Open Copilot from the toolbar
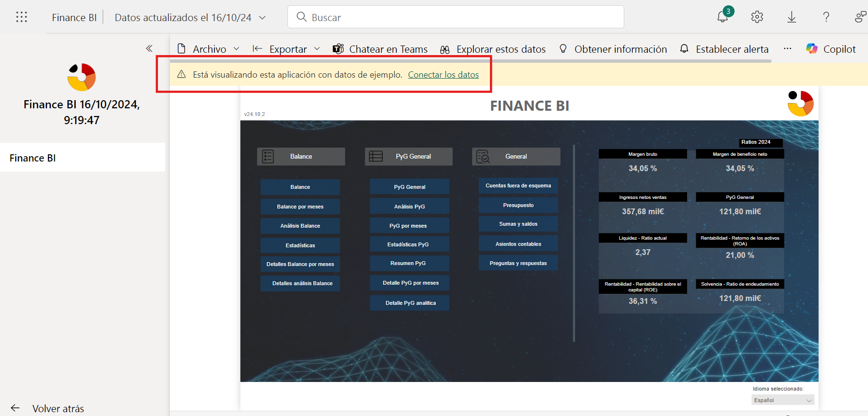 click(831, 49)
